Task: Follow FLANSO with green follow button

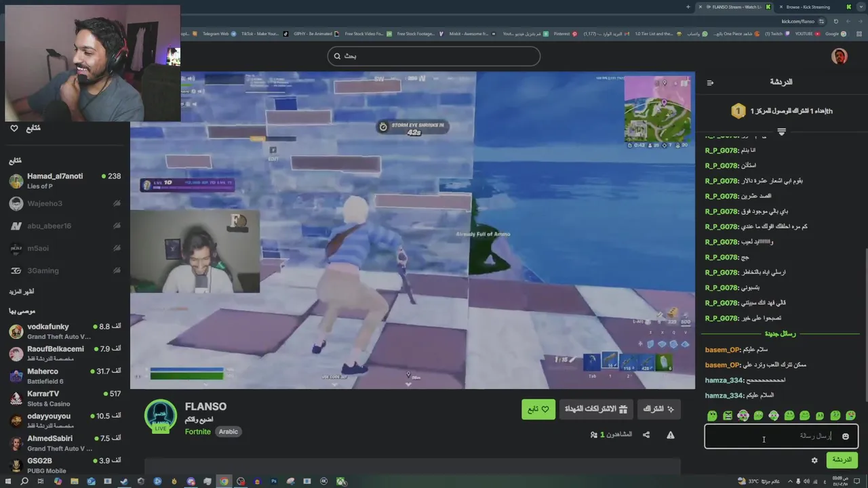Action: tap(538, 409)
